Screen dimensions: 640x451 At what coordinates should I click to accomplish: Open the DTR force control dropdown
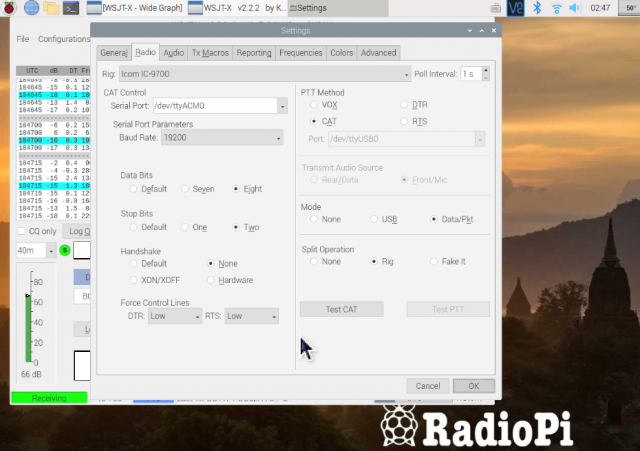coord(175,316)
